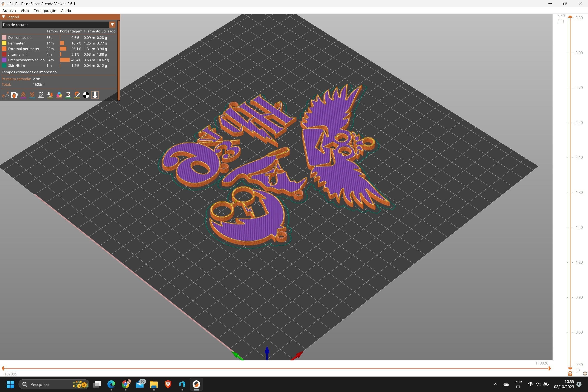Screen dimensions: 588x392
Task: Toggle retractions upward chevrons icon
Action: point(23,95)
